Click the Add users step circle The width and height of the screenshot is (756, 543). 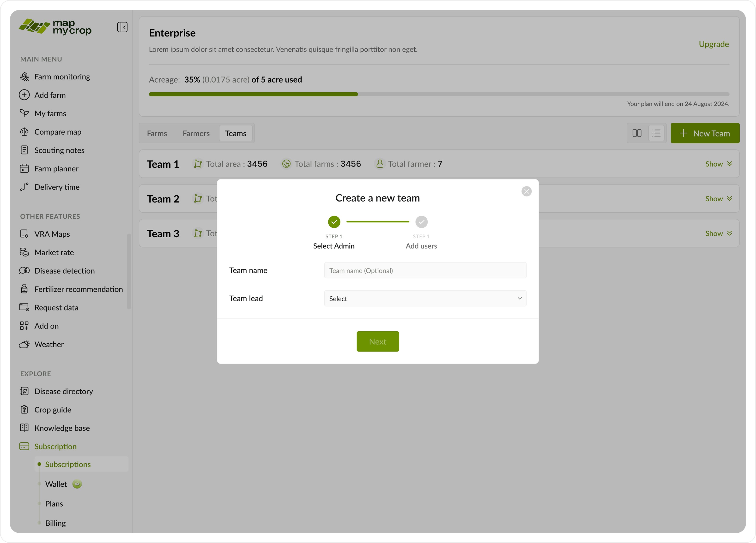click(x=421, y=222)
